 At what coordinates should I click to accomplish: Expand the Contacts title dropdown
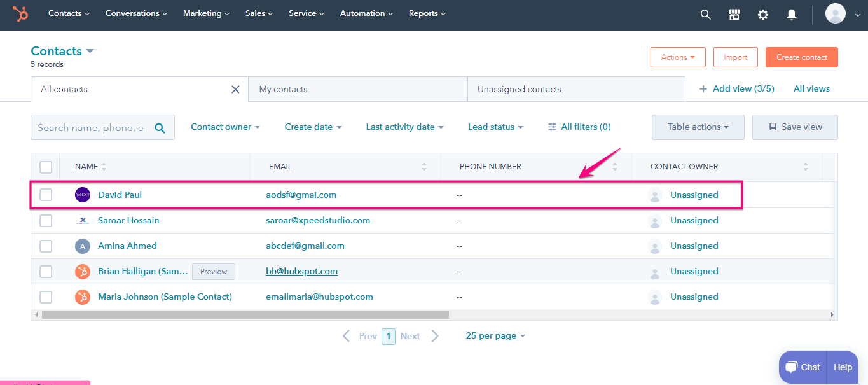(x=90, y=51)
